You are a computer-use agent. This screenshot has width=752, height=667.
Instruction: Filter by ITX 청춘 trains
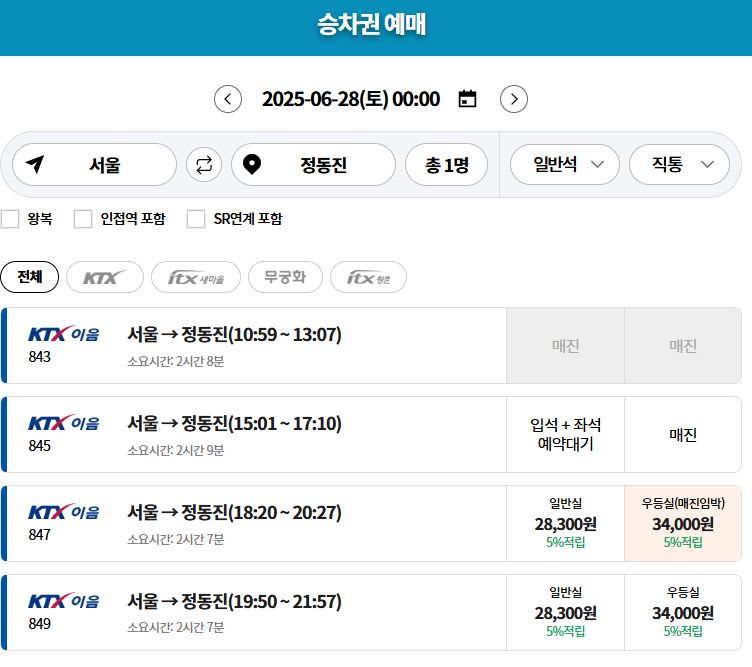coord(368,277)
